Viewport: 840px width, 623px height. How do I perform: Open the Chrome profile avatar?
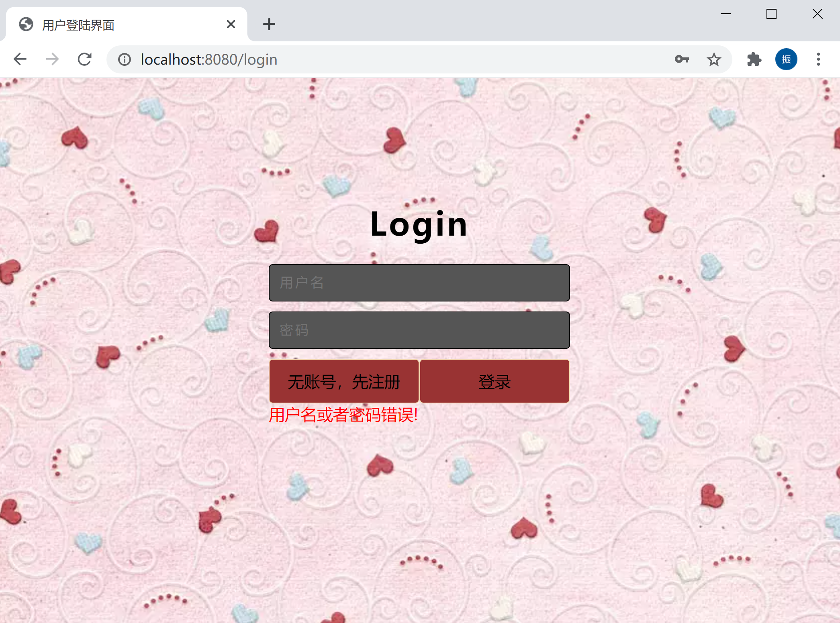(x=786, y=59)
